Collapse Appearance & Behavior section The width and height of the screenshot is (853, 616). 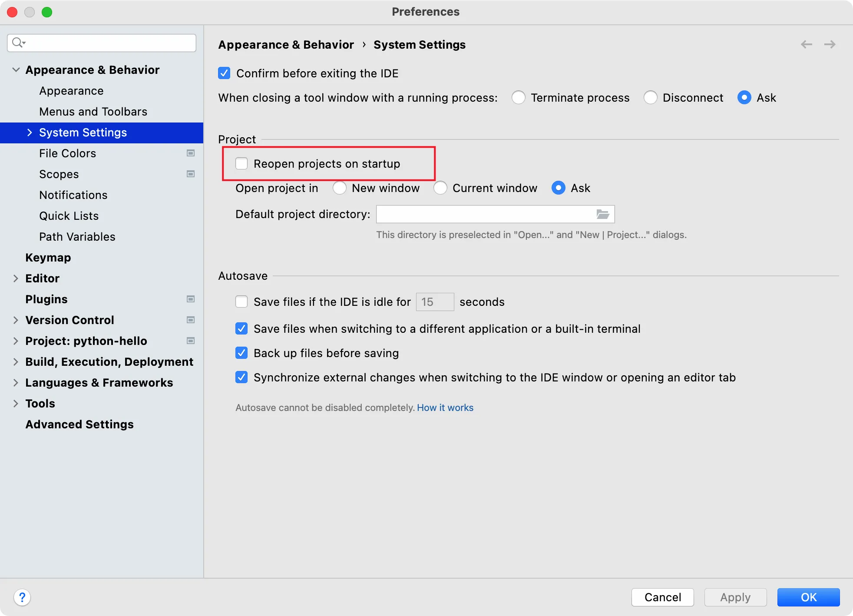point(16,70)
